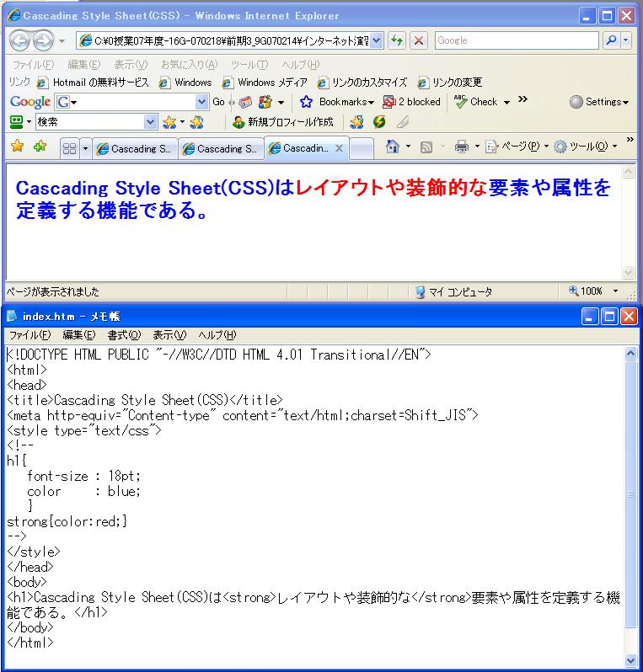Open リンクの変更 link
Screen dimensions: 643x672
tap(450, 83)
